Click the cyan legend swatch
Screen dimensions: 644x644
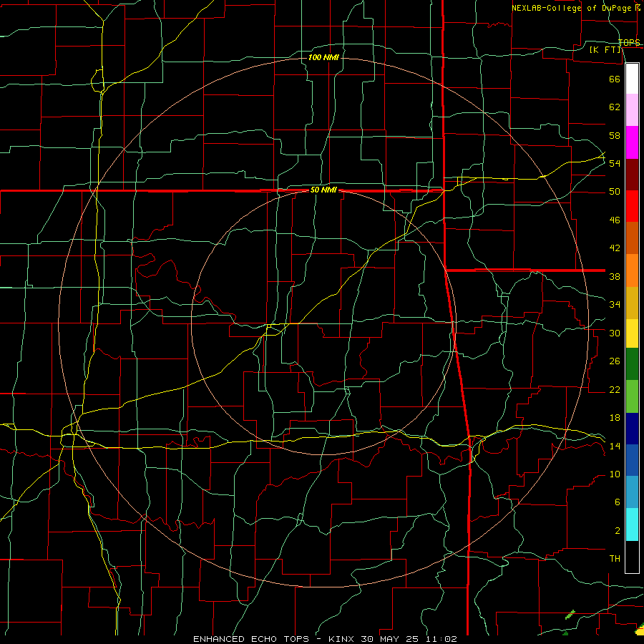(x=632, y=525)
